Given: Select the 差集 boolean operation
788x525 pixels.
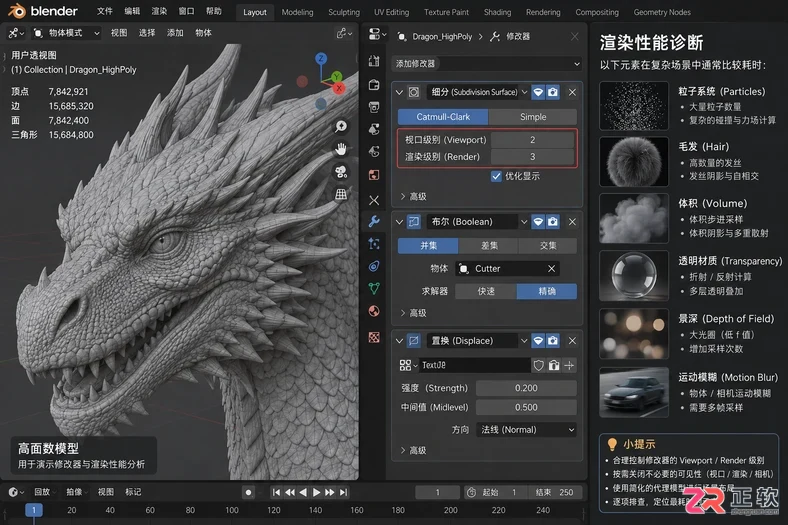Looking at the screenshot, I should [488, 246].
